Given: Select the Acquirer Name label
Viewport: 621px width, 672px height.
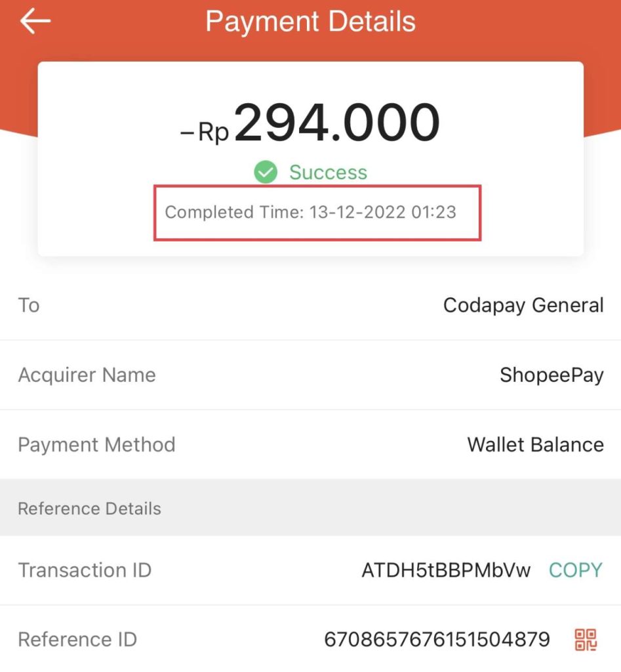Looking at the screenshot, I should coord(87,375).
